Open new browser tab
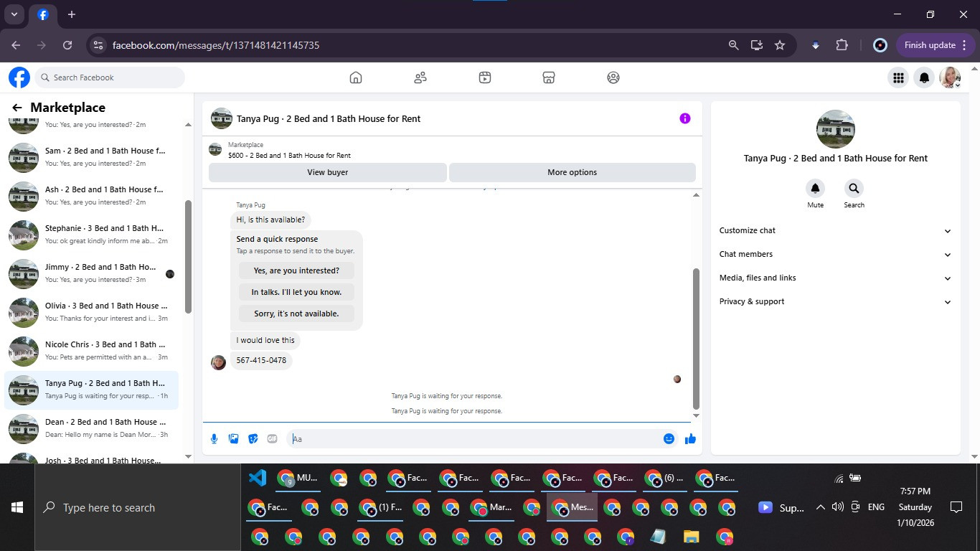This screenshot has width=980, height=551. (x=72, y=14)
